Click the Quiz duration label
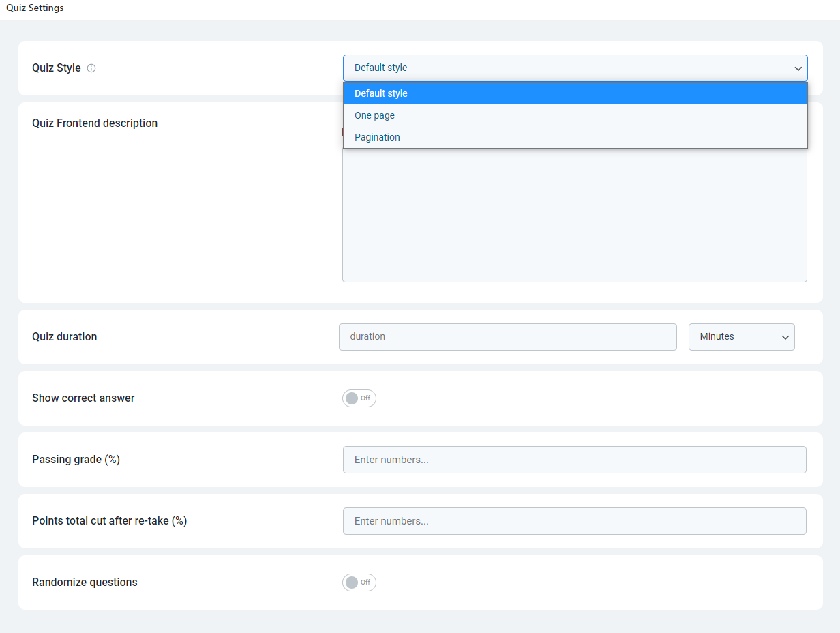This screenshot has height=633, width=840. (65, 337)
